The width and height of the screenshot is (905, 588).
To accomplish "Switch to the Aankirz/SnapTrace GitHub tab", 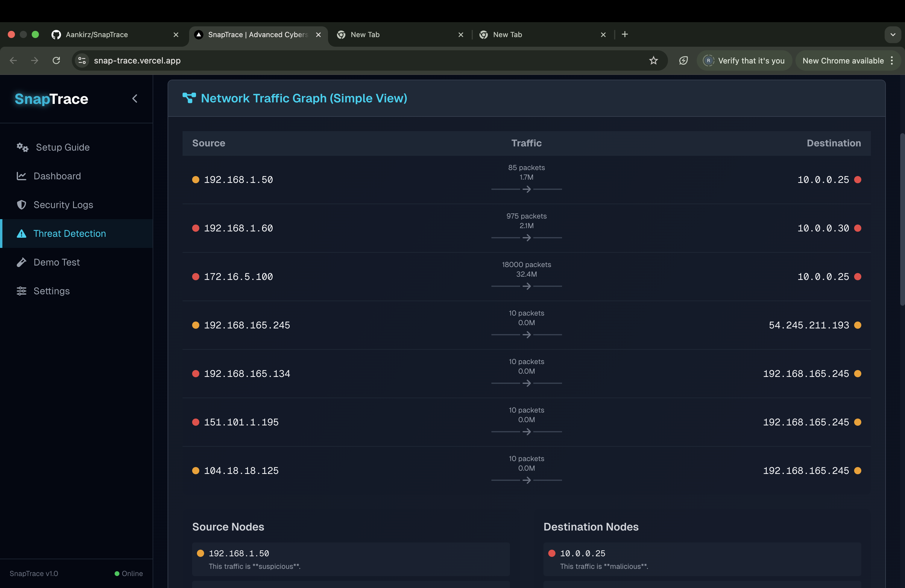I will pos(114,35).
